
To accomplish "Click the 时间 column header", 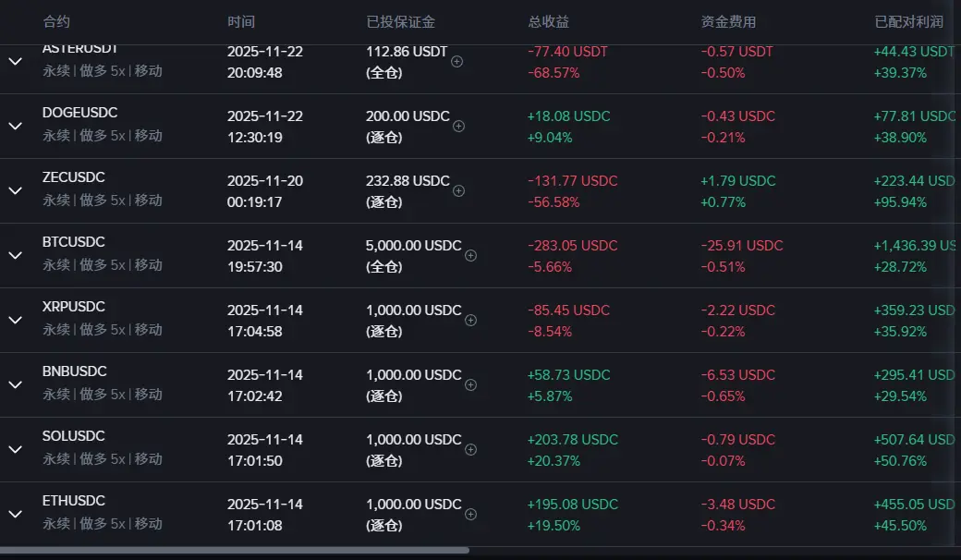I will coord(240,22).
